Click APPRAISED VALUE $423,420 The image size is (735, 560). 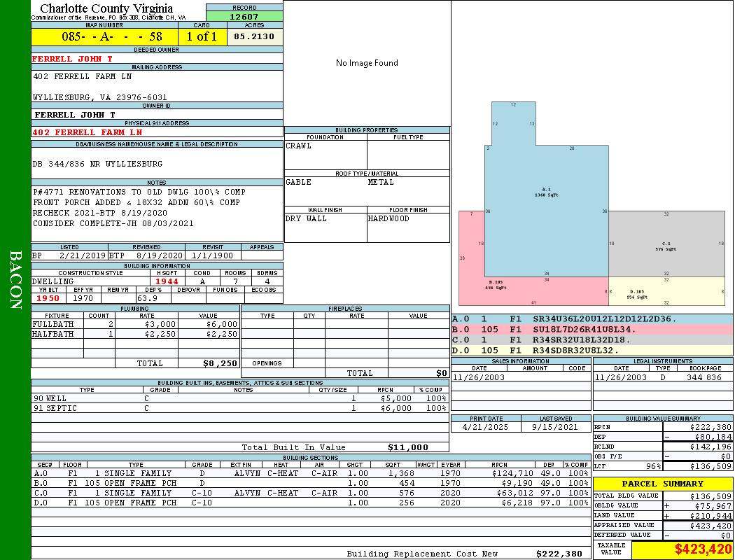710,526
